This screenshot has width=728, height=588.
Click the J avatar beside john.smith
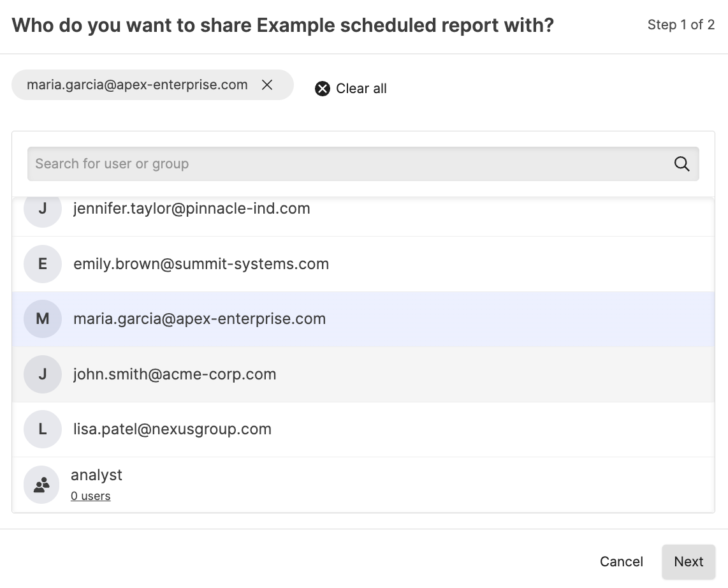43,374
